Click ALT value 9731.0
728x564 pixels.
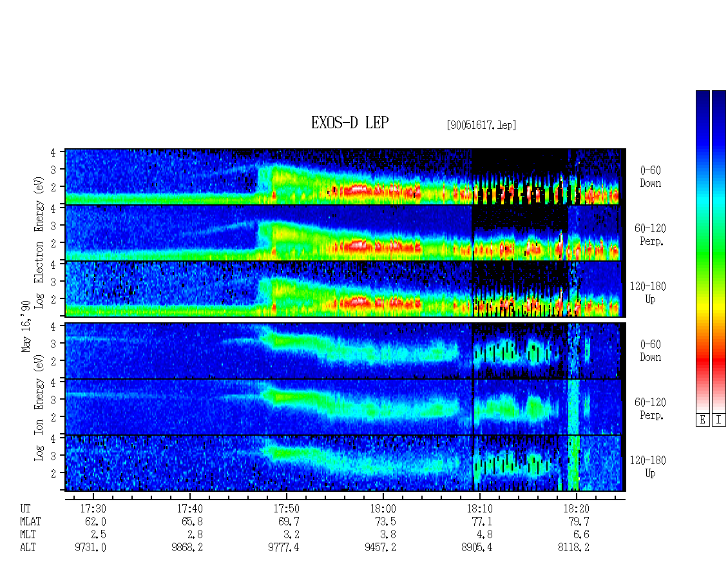(x=91, y=548)
